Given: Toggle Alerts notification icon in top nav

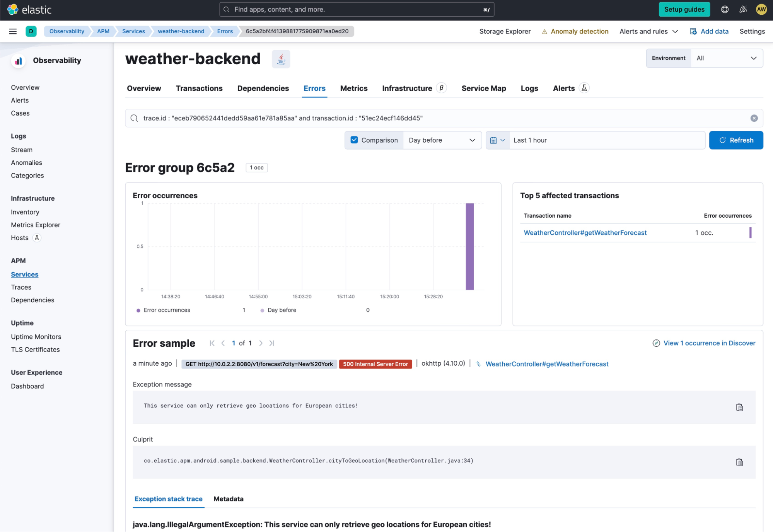Looking at the screenshot, I should coord(742,9).
